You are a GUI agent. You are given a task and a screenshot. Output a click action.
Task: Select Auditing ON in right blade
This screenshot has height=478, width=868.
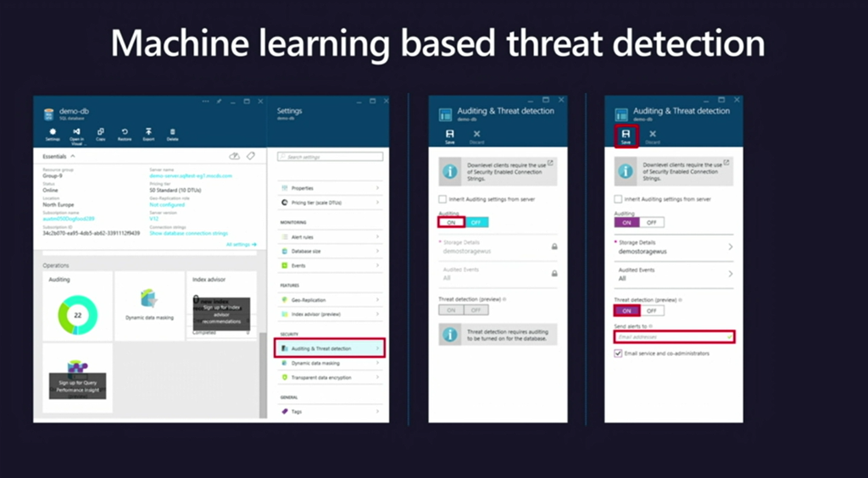point(626,222)
